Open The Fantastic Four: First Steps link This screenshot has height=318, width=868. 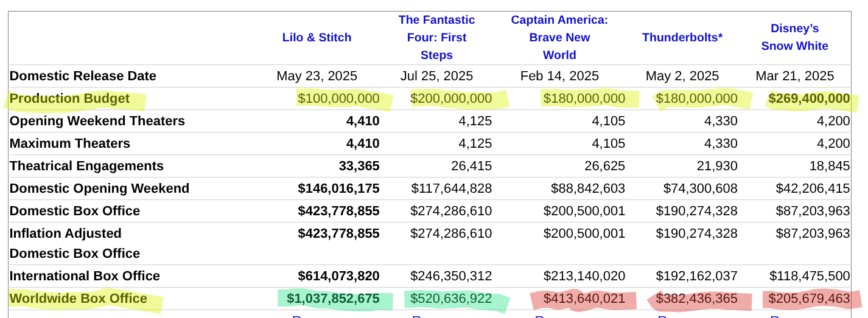(436, 38)
